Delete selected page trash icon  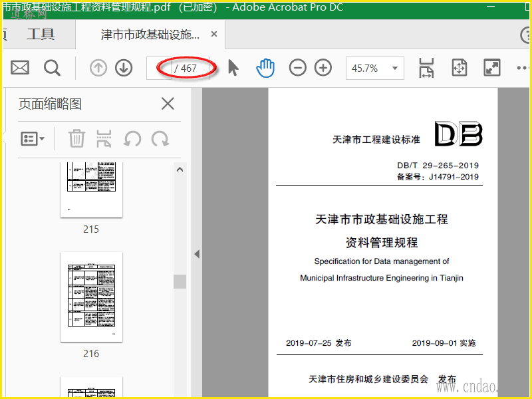tap(76, 138)
